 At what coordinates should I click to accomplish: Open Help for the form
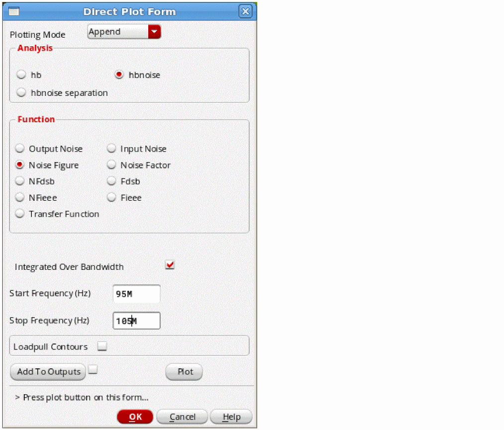coord(231,417)
